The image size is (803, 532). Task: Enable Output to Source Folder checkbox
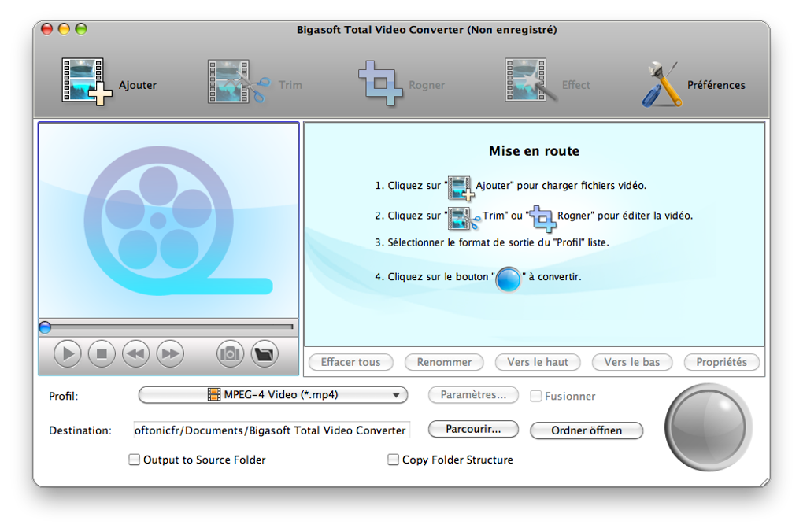[x=134, y=460]
